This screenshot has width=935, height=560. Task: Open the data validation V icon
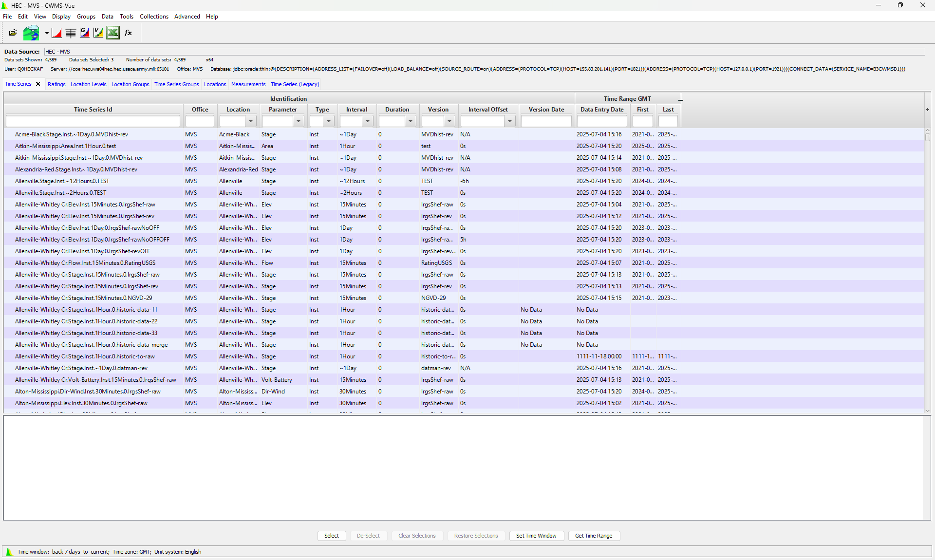(98, 33)
